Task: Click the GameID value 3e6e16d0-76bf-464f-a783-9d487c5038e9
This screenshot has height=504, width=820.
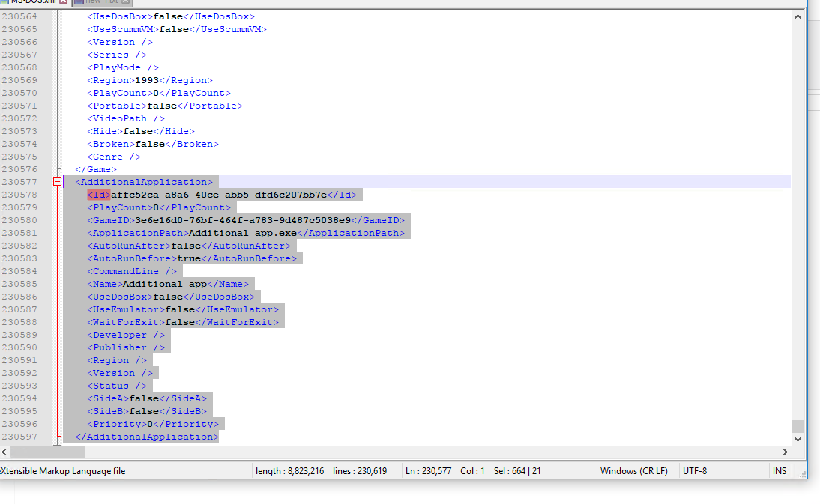Action: [243, 220]
